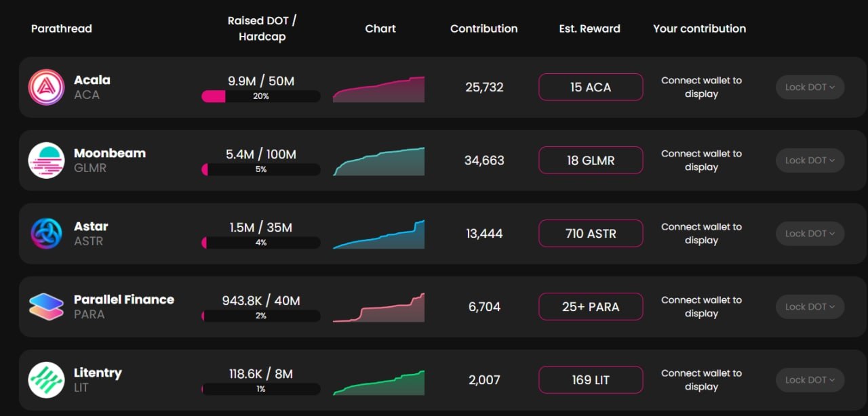
Task: Open the Moonbeam teal contribution chart
Action: click(378, 162)
